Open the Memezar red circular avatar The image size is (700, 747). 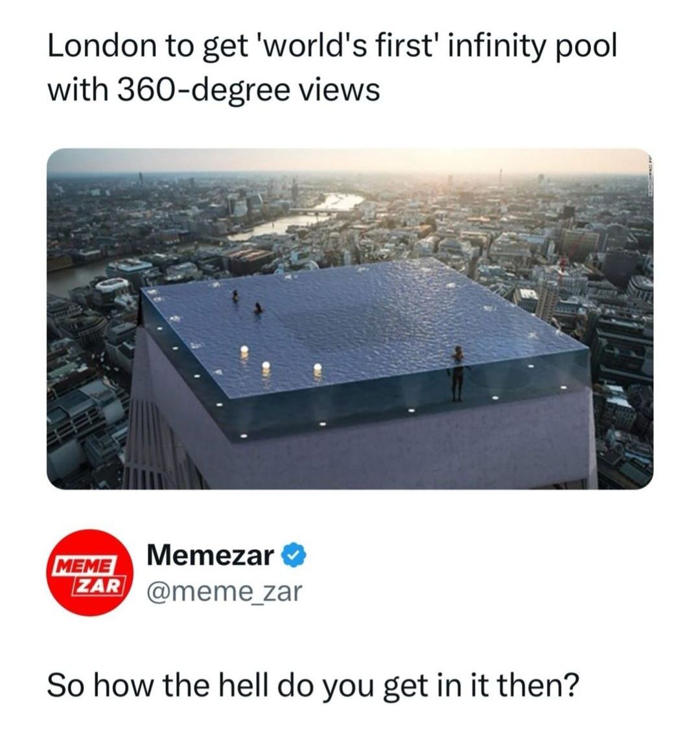[89, 572]
